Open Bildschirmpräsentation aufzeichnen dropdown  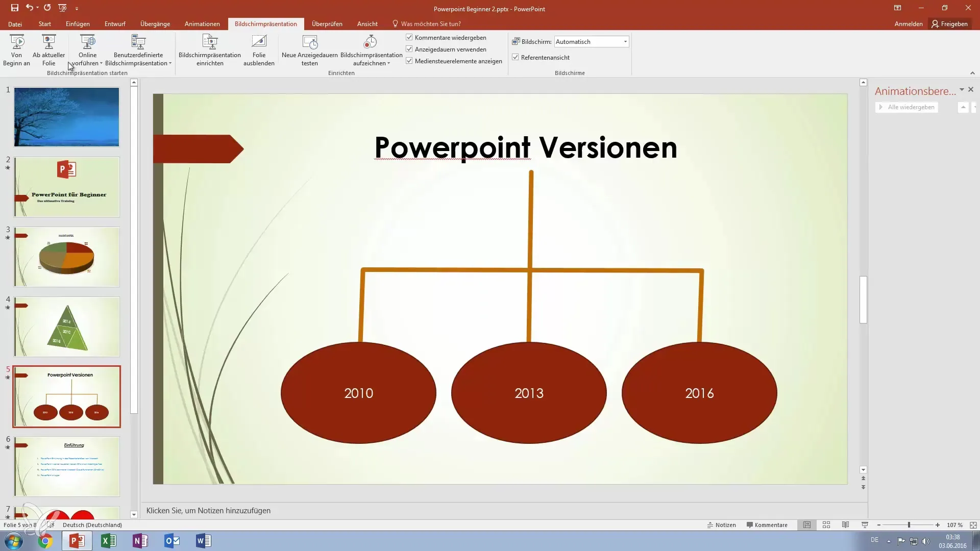click(371, 50)
